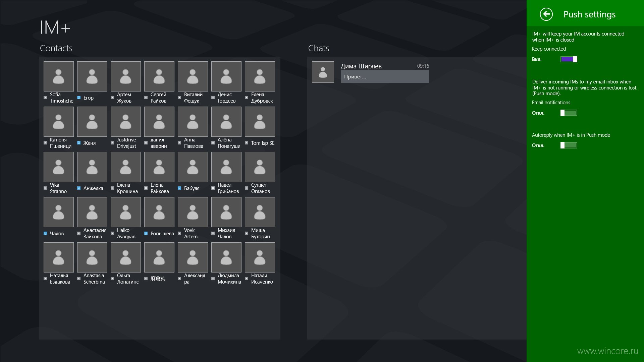The height and width of the screenshot is (362, 644).
Task: Open Виталий Фещук contact avatar
Action: pyautogui.click(x=193, y=76)
